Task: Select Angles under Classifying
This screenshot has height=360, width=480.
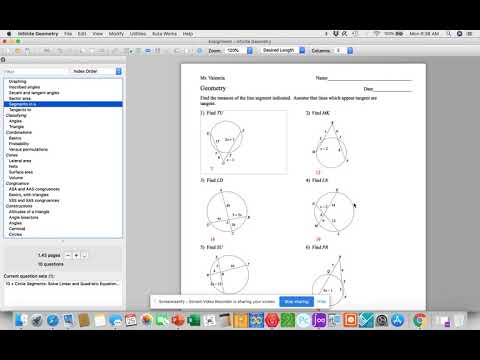Action: pyautogui.click(x=15, y=121)
